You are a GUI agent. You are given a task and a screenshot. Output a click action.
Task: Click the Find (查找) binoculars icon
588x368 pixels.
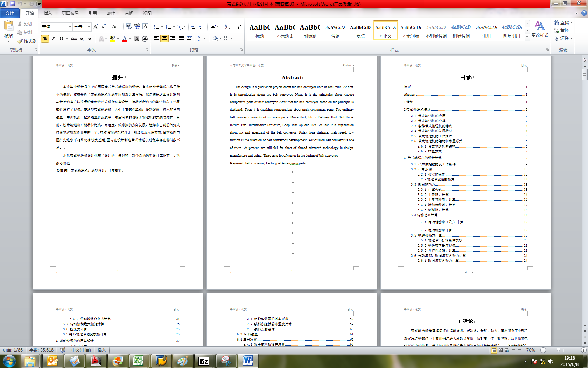point(556,22)
